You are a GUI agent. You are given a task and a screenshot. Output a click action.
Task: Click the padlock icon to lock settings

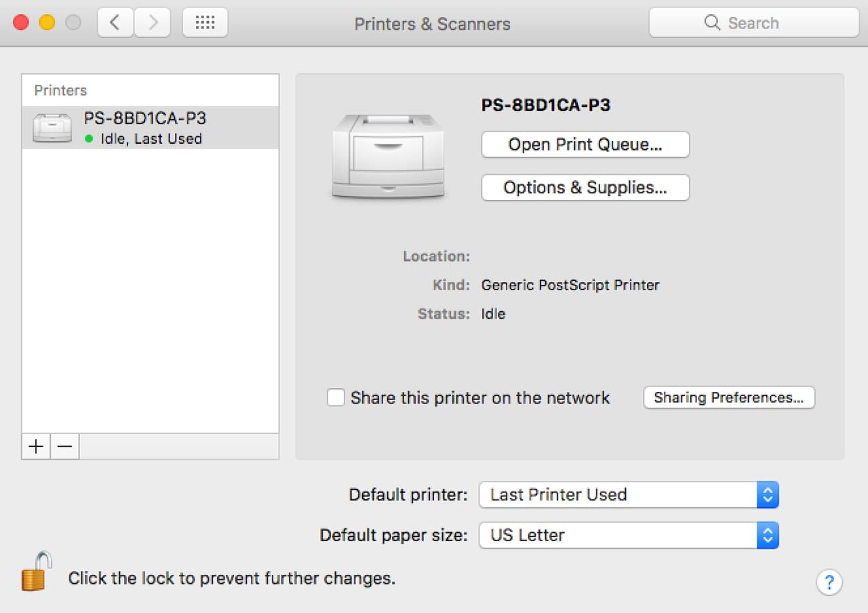point(36,572)
